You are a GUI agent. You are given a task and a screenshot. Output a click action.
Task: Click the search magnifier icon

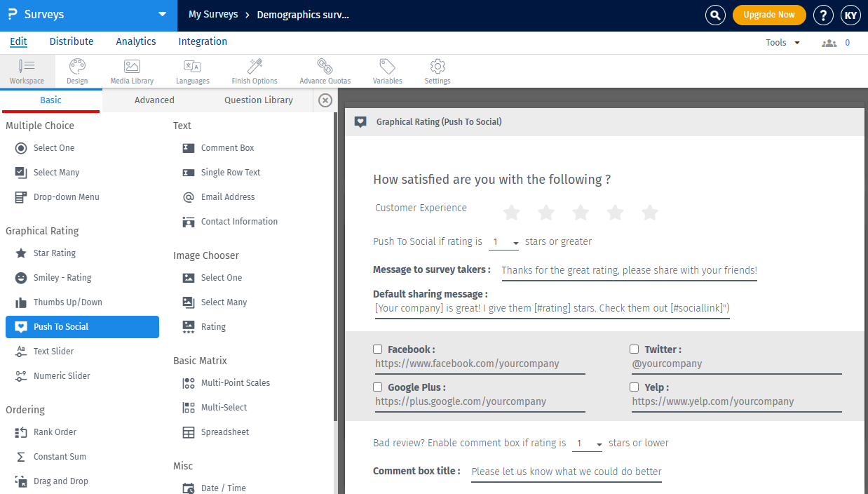click(715, 15)
